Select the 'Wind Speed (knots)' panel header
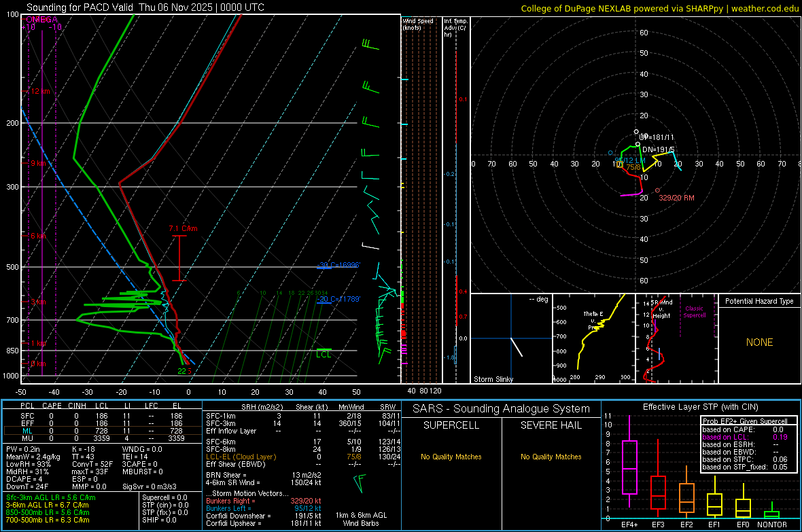The image size is (802, 532). pos(418,24)
